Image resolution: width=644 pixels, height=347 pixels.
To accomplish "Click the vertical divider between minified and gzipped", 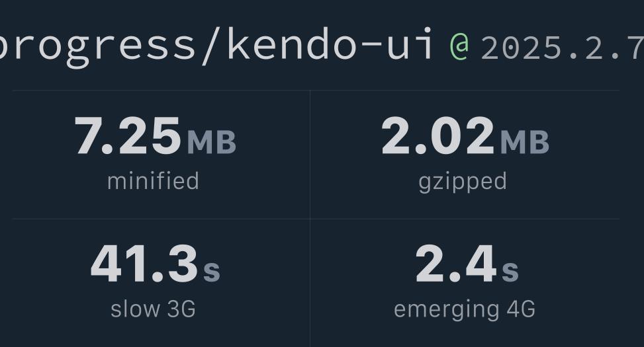I will [310, 155].
